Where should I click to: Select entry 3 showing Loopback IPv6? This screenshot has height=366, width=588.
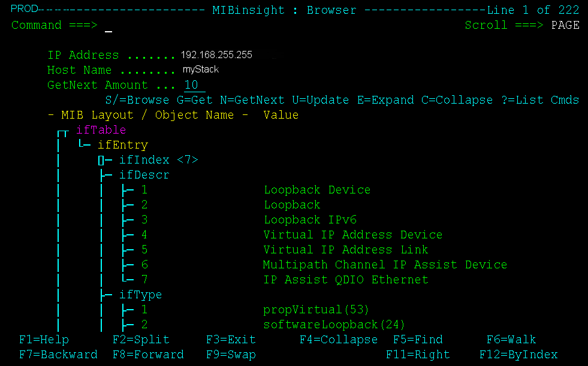click(144, 219)
